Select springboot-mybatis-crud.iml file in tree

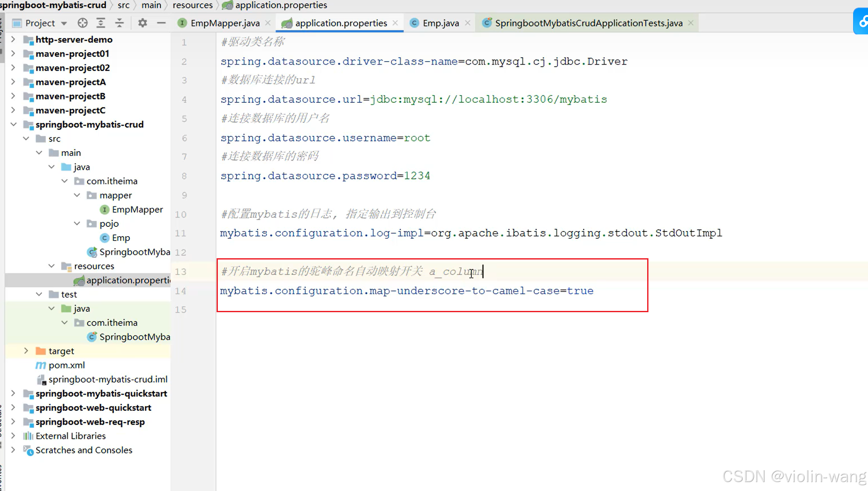[x=107, y=379]
